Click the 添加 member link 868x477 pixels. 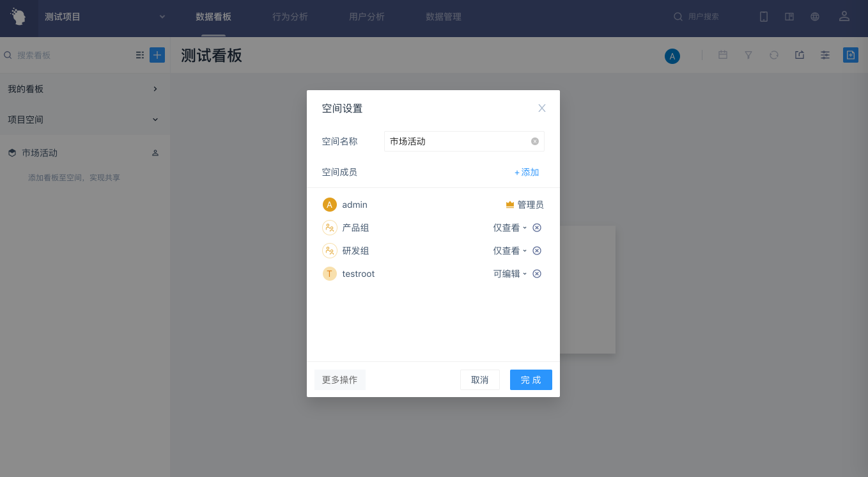527,172
